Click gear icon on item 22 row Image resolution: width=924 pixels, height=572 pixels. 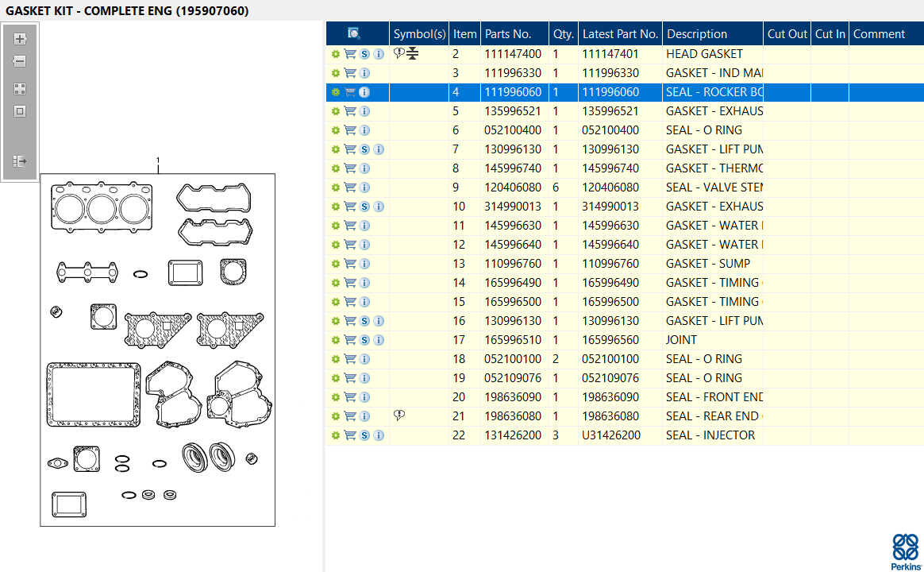click(335, 436)
